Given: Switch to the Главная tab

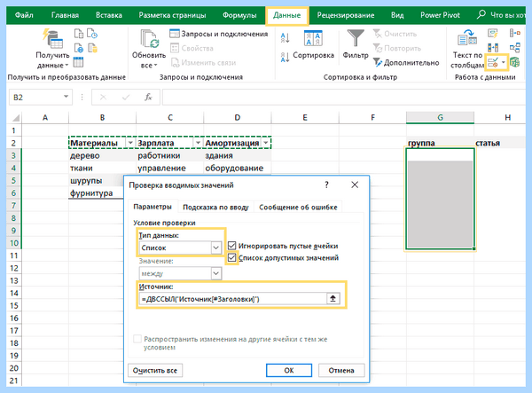Looking at the screenshot, I should 65,15.
